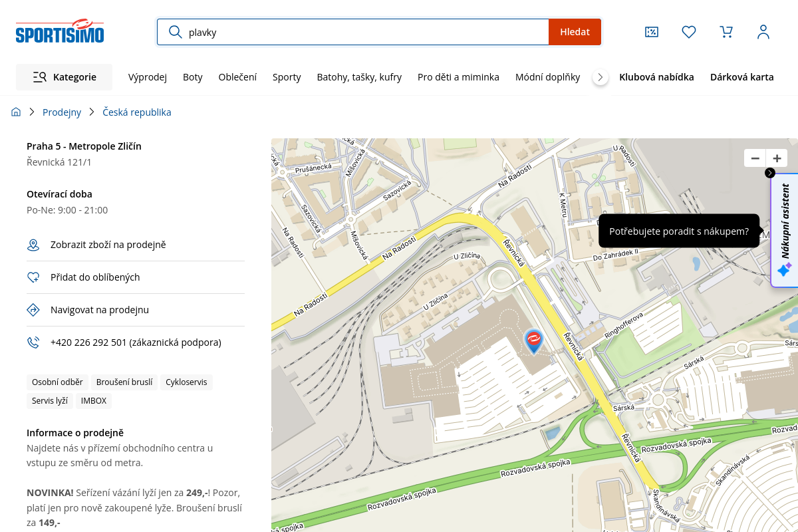Open the Sporty menu item
Screen dimensions: 798x532
coord(287,77)
